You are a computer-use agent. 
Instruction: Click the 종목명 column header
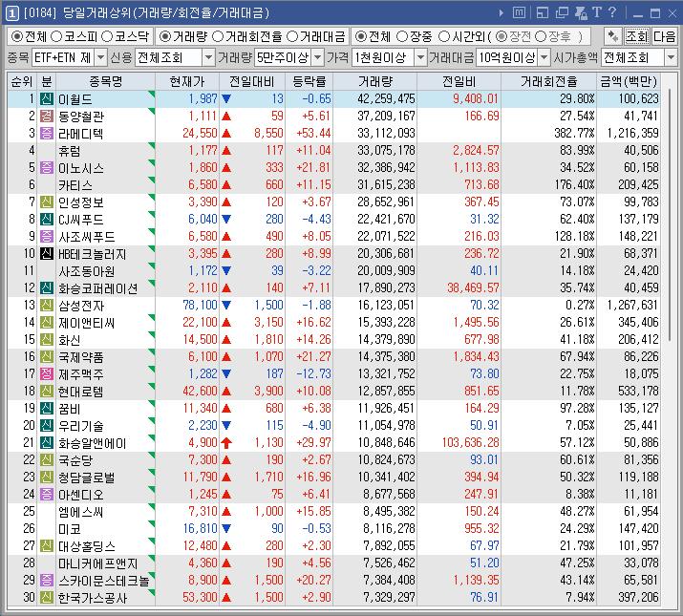tap(105, 81)
